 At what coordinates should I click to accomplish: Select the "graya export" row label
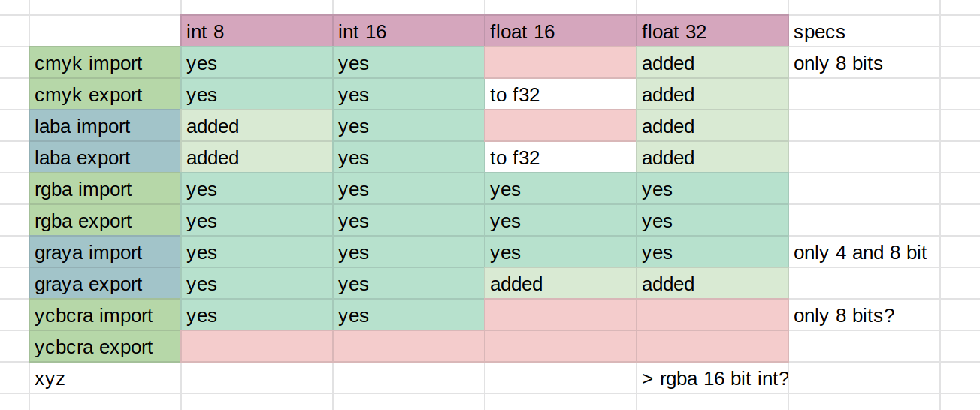105,284
